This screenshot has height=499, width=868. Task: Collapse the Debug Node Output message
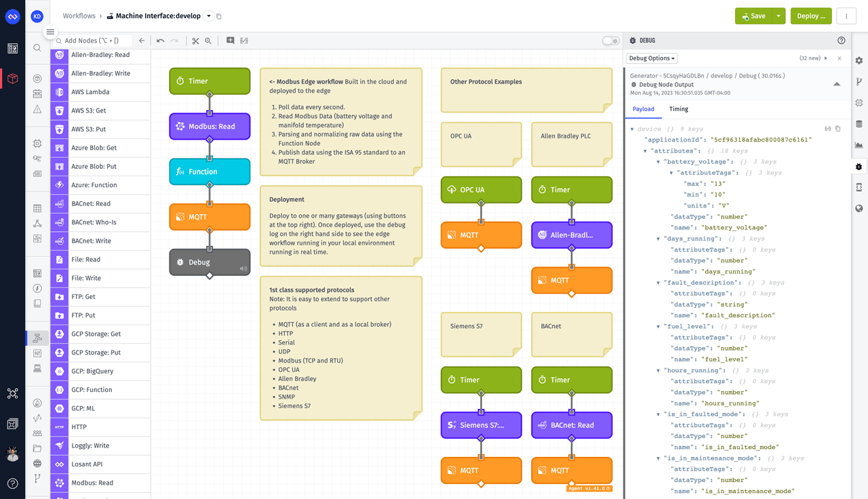coord(837,84)
